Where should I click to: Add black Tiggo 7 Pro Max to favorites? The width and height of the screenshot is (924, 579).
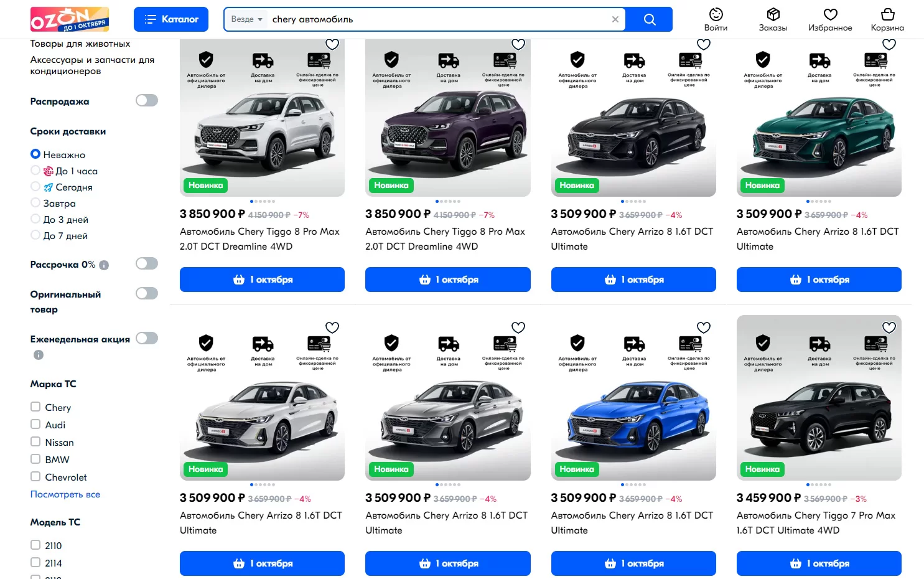pyautogui.click(x=889, y=327)
